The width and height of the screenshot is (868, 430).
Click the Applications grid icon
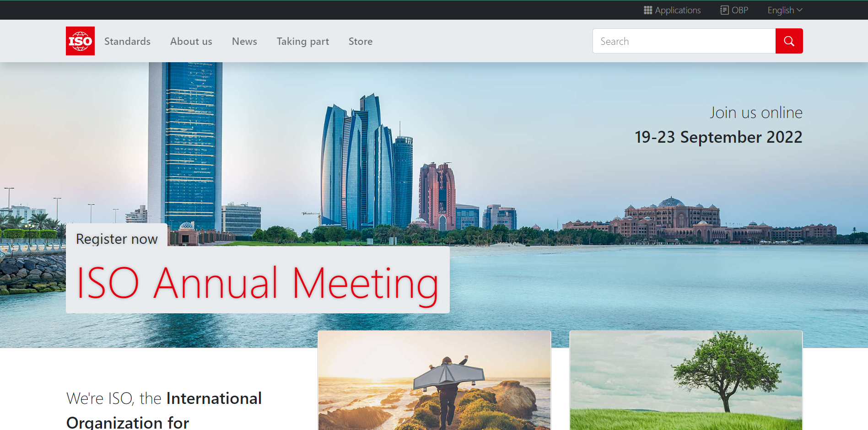pyautogui.click(x=647, y=10)
